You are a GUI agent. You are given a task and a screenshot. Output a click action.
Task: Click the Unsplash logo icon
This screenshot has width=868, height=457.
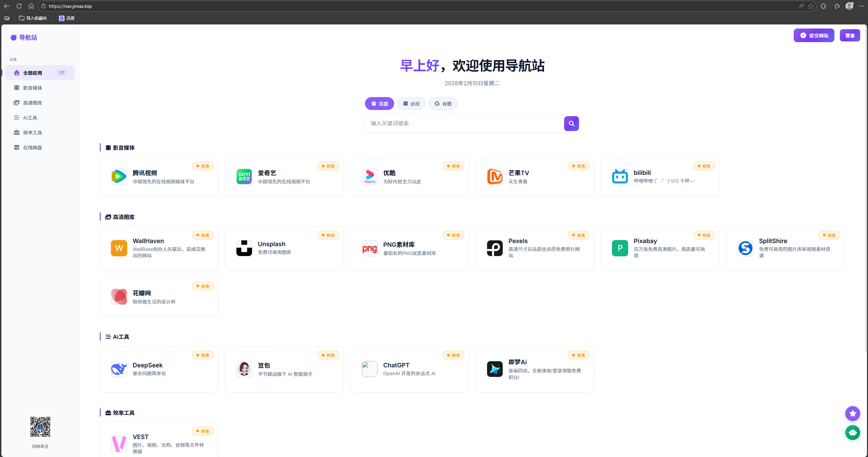[x=244, y=248]
